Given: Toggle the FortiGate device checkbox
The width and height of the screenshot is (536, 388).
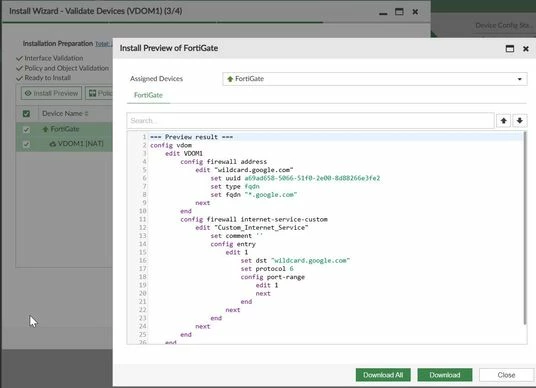Looking at the screenshot, I should coord(26,130).
